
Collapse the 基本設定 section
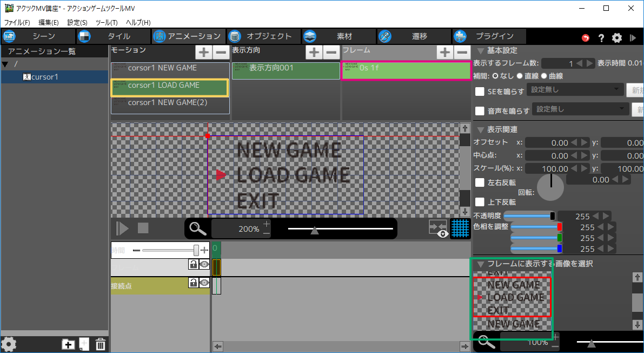pyautogui.click(x=480, y=50)
